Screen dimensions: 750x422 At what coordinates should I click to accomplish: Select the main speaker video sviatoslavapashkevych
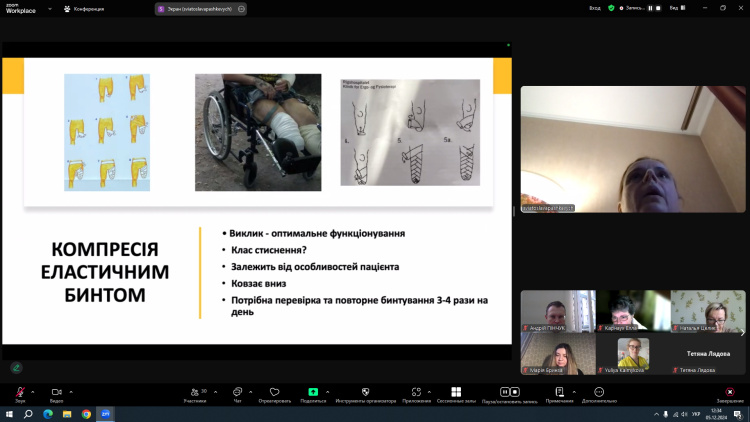tap(633, 149)
